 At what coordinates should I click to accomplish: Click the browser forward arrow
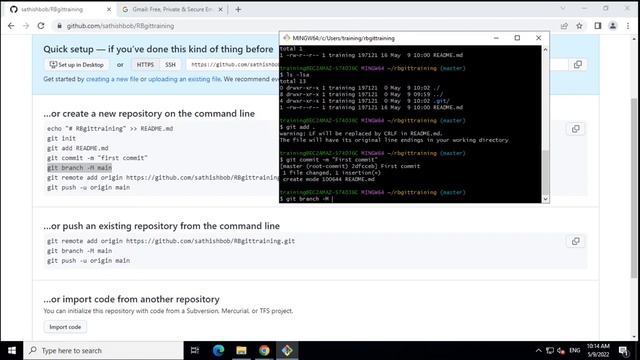tap(26, 26)
